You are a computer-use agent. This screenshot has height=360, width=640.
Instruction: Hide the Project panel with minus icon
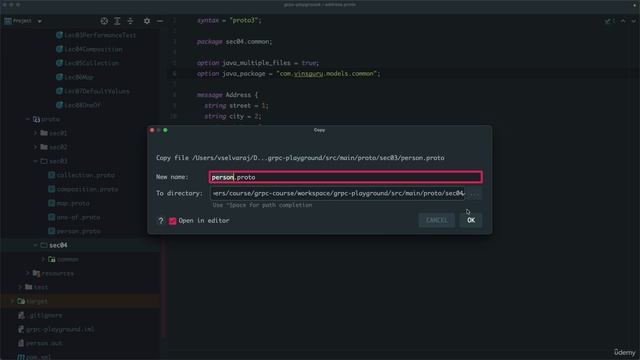click(160, 21)
